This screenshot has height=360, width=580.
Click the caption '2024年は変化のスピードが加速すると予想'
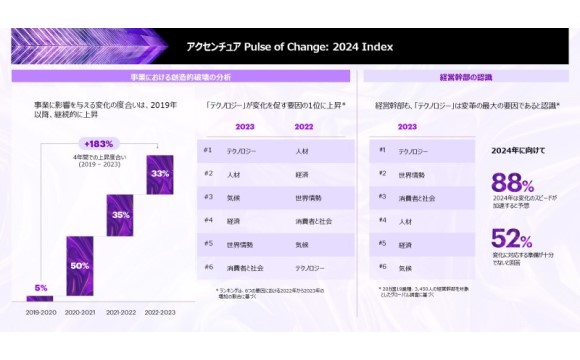pyautogui.click(x=525, y=202)
